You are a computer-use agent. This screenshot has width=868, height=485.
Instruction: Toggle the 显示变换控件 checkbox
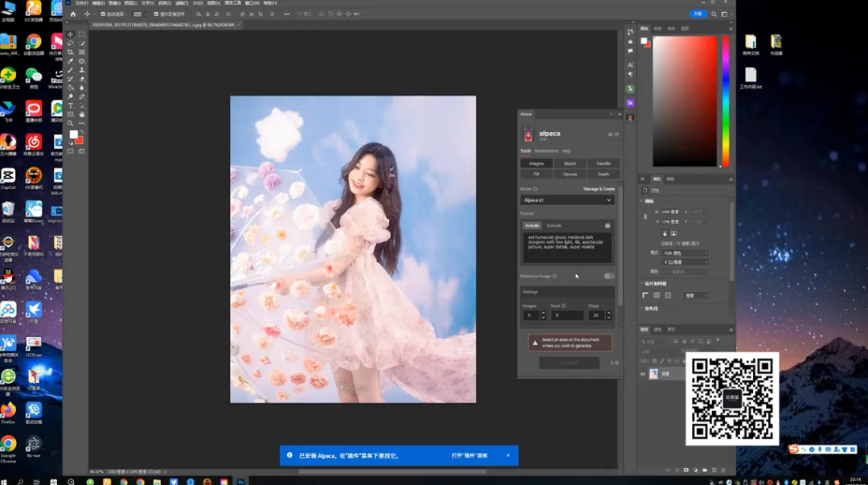point(156,14)
